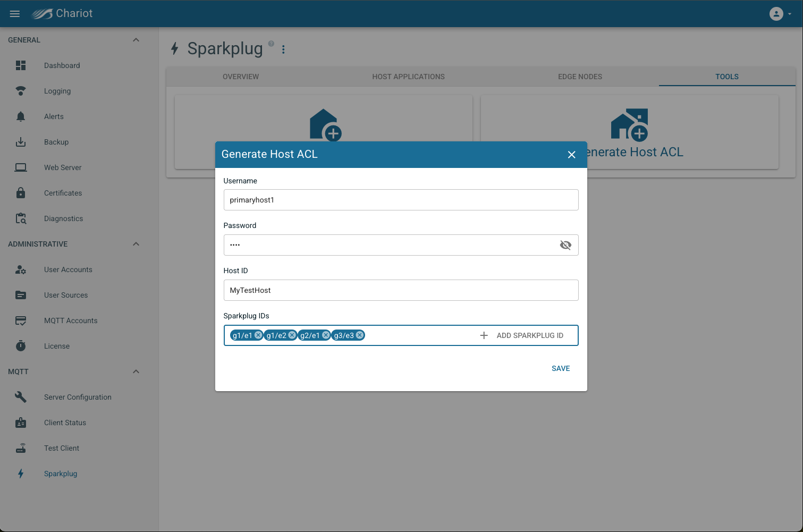Open Sparkplug help question mark
The width and height of the screenshot is (803, 532).
click(x=271, y=44)
